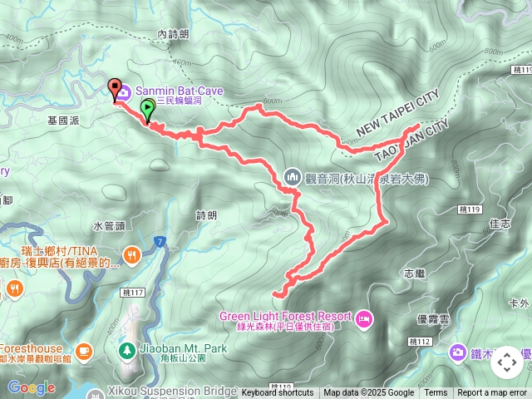Select the Guanyin Cave temple pin
This screenshot has width=532, height=399.
tap(293, 177)
